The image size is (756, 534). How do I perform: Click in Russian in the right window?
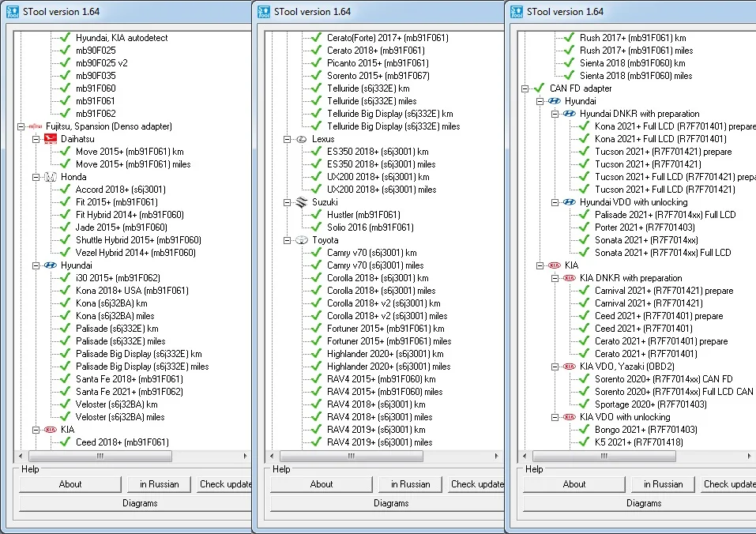663,484
